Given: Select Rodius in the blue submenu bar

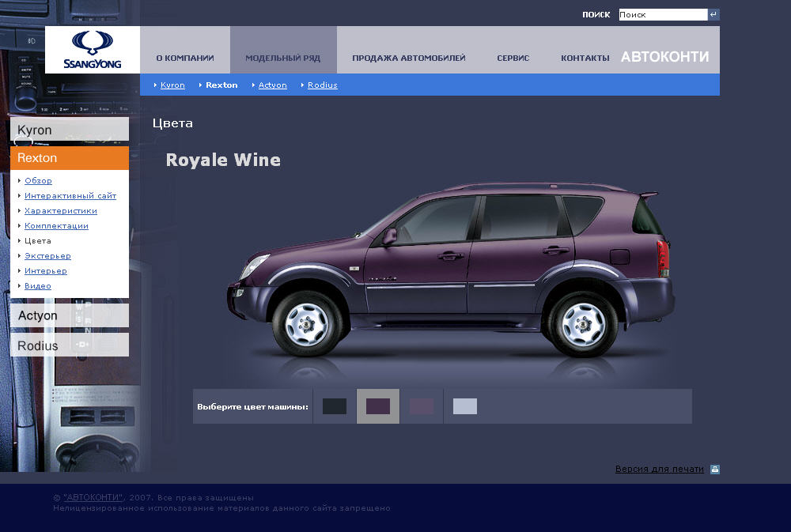Looking at the screenshot, I should click(322, 85).
